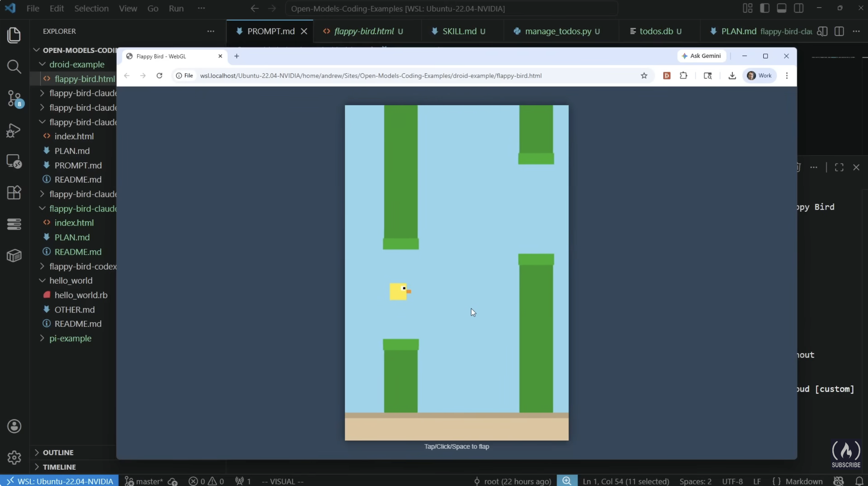Split the editor right
Screen dimensions: 868x486
839,31
